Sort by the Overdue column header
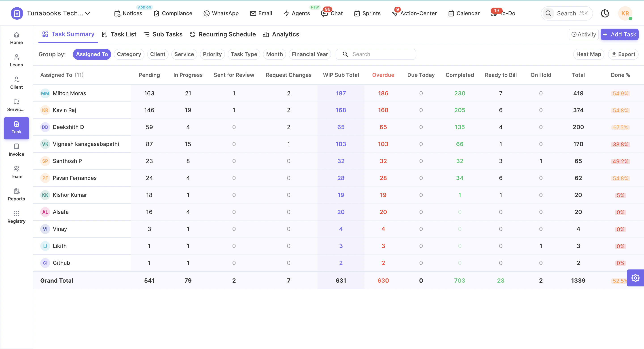644x349 pixels. (383, 75)
